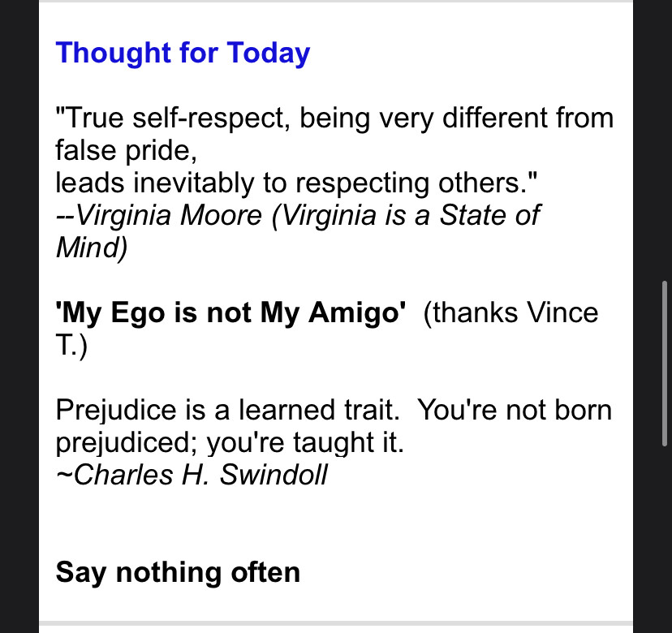
Task: Click the 'T.)' text fragment
Action: pos(71,346)
